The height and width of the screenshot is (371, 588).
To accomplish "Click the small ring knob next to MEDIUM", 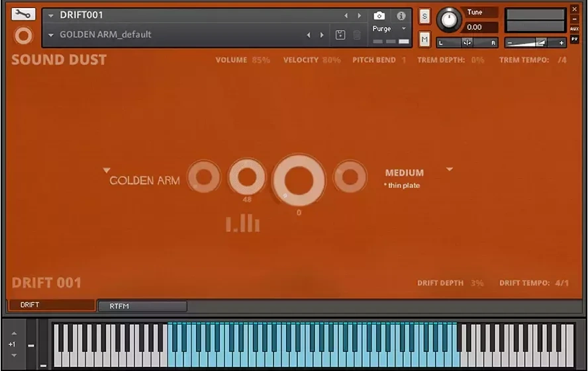I will point(350,177).
